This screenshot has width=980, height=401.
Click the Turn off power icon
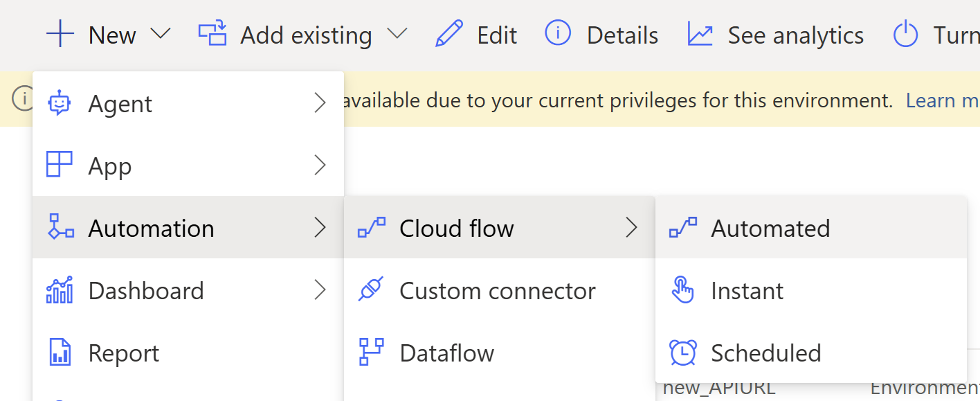[905, 34]
